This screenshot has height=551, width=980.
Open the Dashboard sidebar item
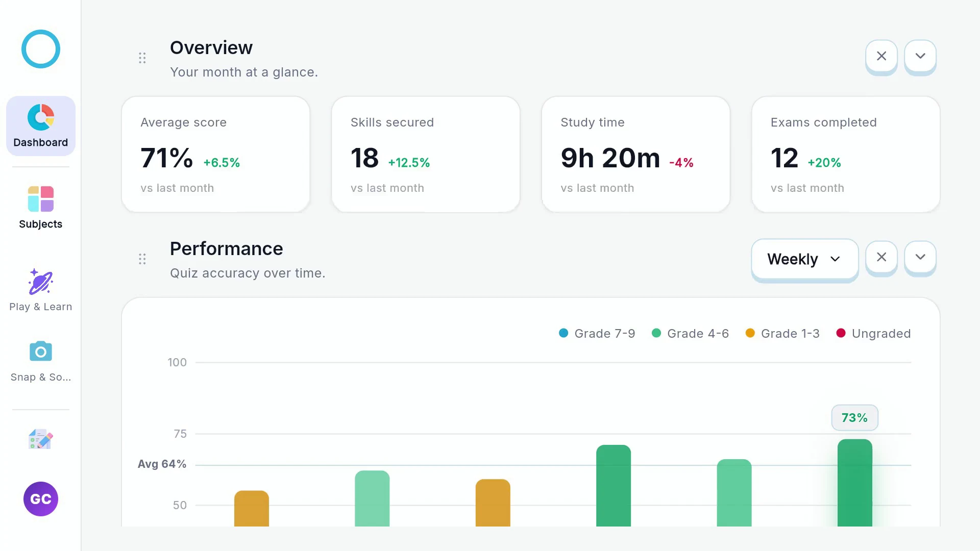pyautogui.click(x=41, y=126)
